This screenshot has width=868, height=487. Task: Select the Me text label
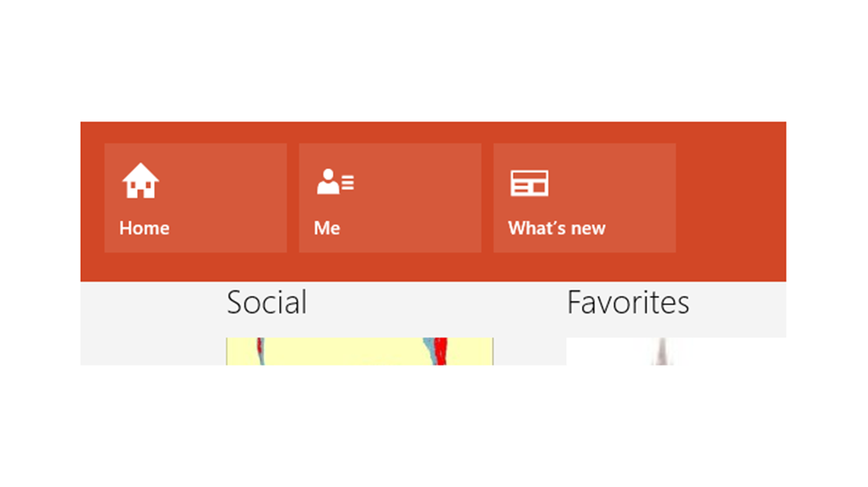(327, 228)
